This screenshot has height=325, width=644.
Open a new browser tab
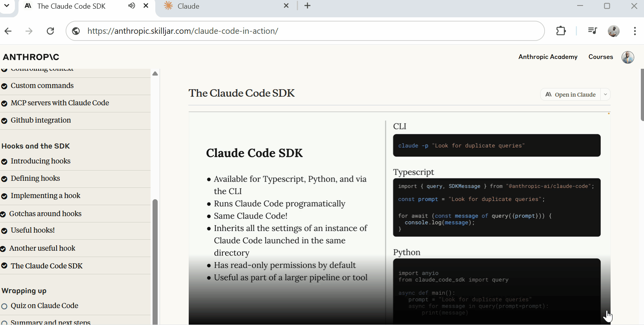(307, 6)
